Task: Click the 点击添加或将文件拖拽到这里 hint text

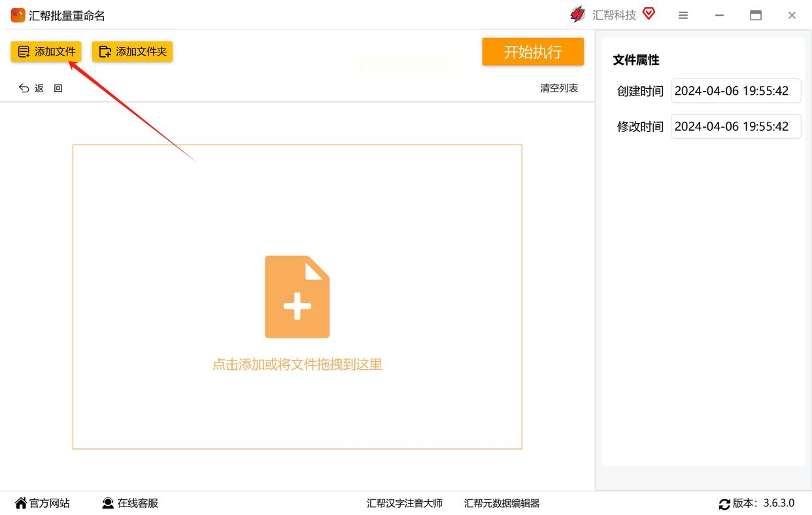Action: pos(297,364)
